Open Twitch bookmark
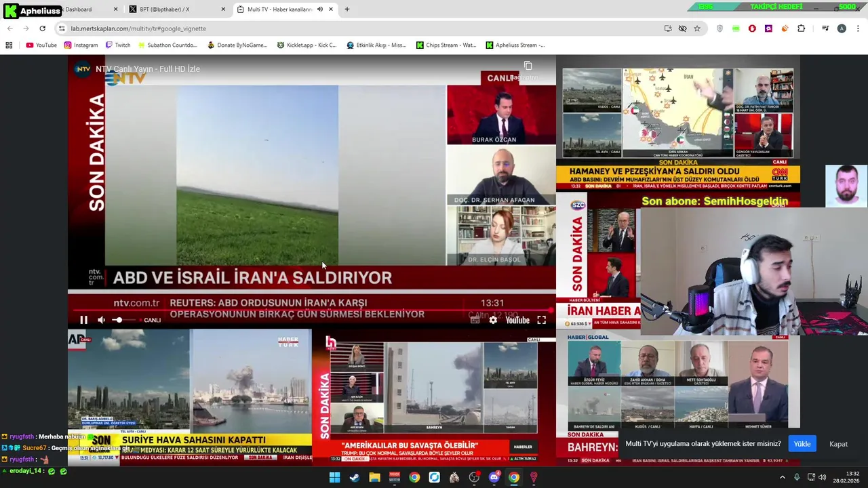 pyautogui.click(x=117, y=45)
